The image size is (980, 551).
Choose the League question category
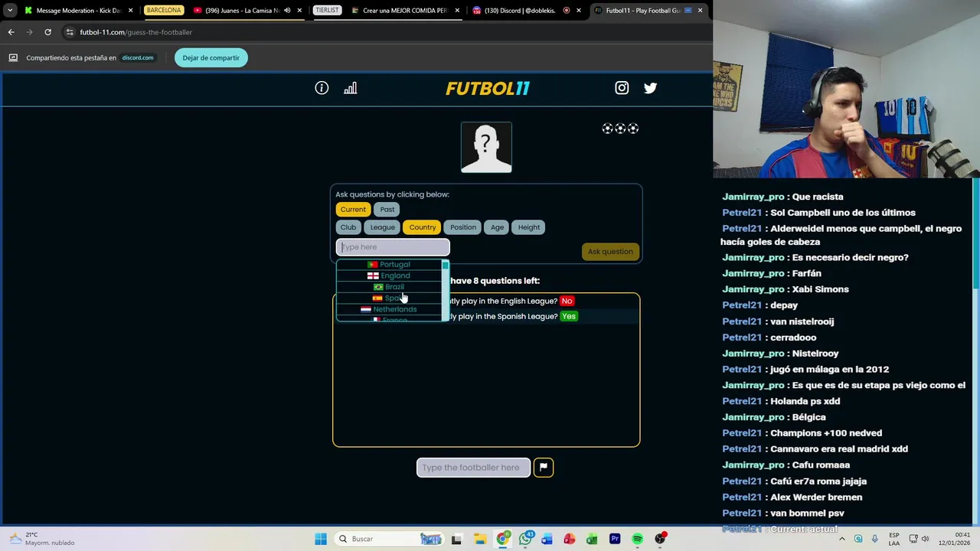pyautogui.click(x=383, y=227)
